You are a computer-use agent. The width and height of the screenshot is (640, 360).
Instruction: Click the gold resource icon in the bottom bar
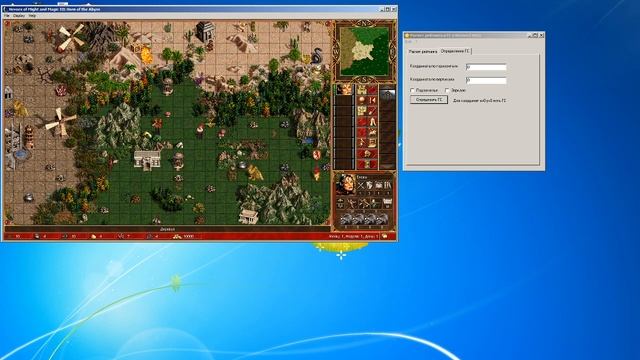[177, 236]
